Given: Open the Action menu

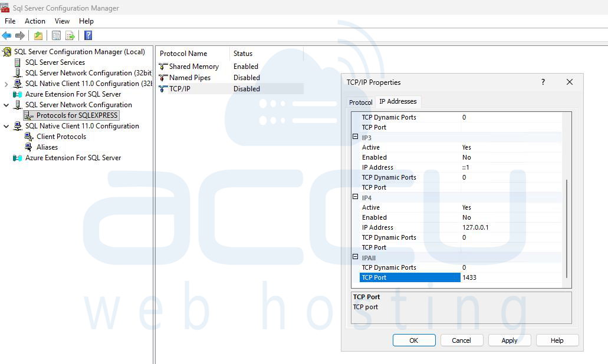Looking at the screenshot, I should pyautogui.click(x=35, y=21).
